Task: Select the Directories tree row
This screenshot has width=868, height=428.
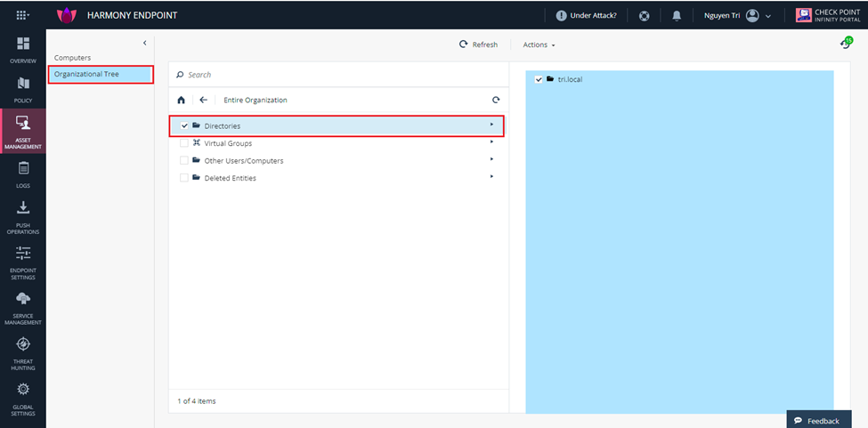Action: coord(337,126)
